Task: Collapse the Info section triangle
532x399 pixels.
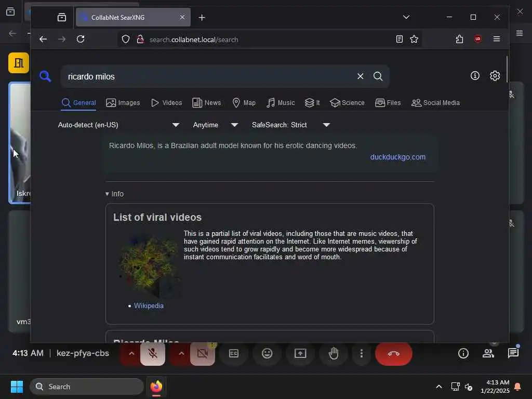Action: [x=107, y=194]
